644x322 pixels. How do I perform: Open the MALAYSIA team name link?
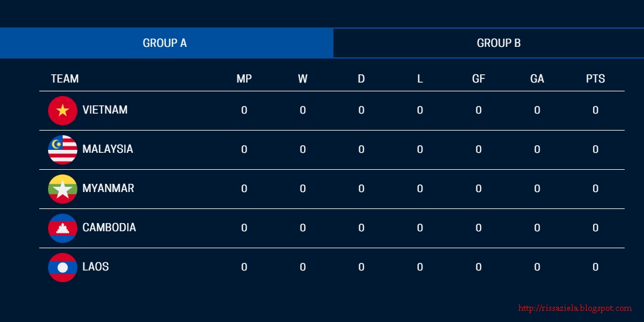pos(108,149)
